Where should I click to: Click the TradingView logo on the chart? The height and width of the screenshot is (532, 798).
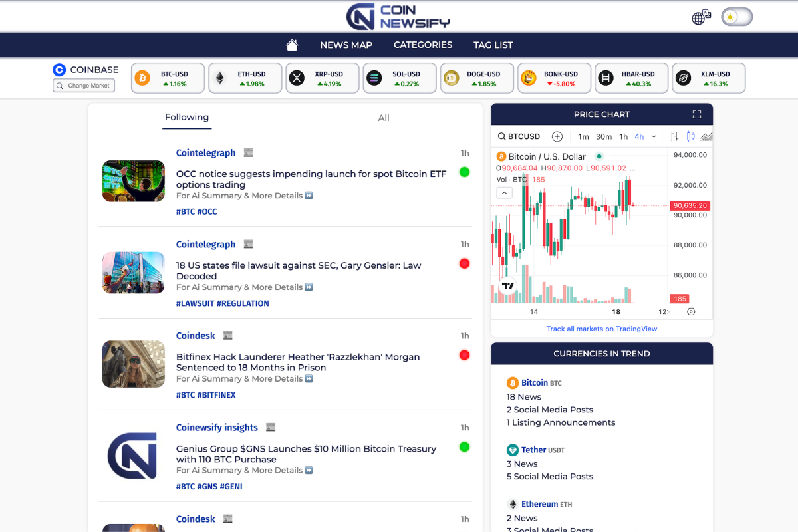507,284
